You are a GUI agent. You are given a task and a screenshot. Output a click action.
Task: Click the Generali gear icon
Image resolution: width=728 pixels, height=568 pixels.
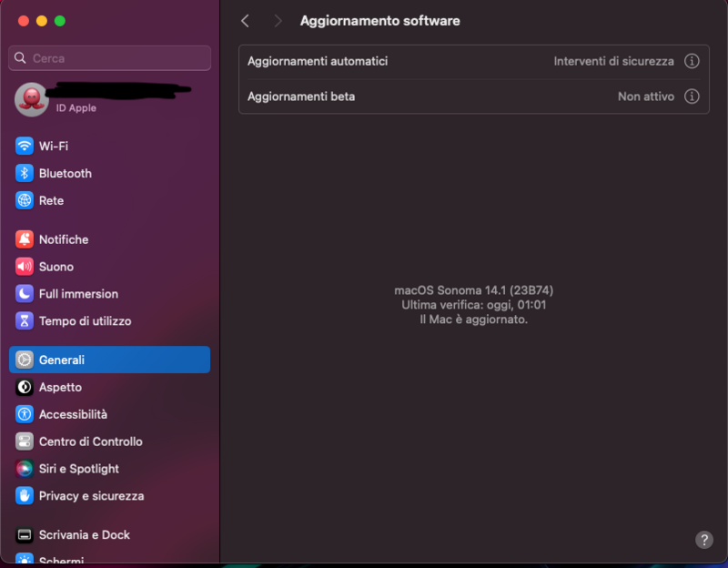click(x=25, y=360)
